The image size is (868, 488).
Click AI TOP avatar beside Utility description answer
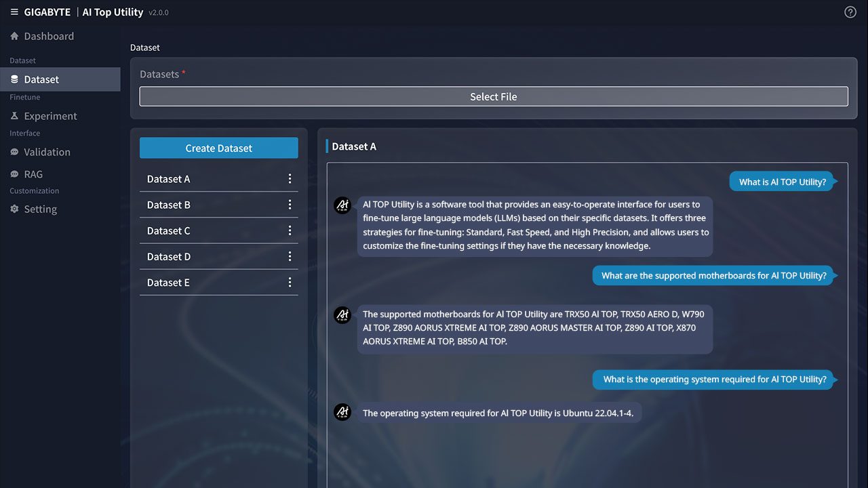point(343,205)
